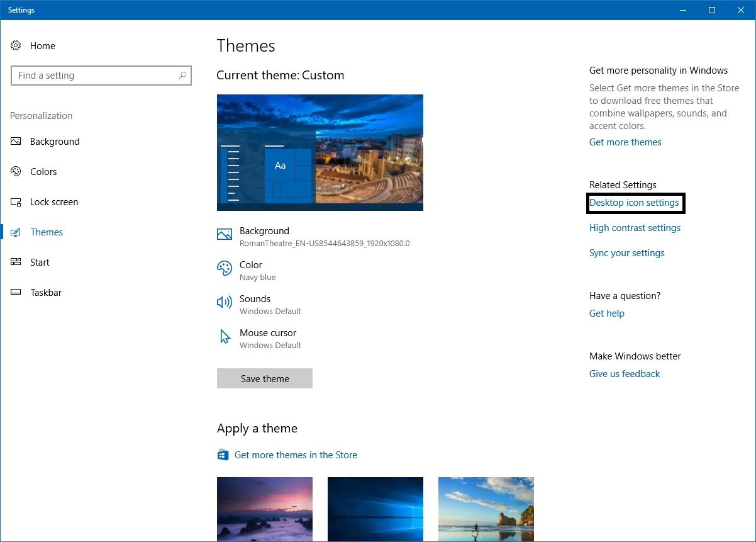The height and width of the screenshot is (542, 756).
Task: Open Taskbar personalization settings
Action: coord(45,292)
